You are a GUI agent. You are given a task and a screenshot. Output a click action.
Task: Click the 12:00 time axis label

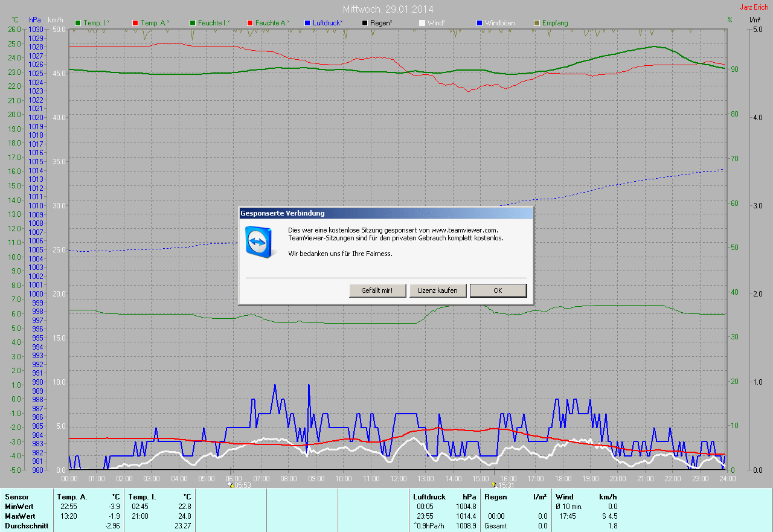click(399, 478)
